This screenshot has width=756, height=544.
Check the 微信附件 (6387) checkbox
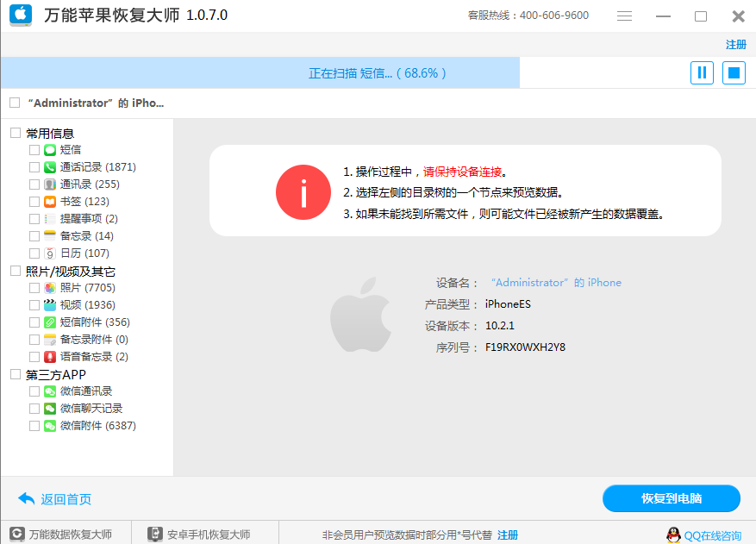[34, 425]
